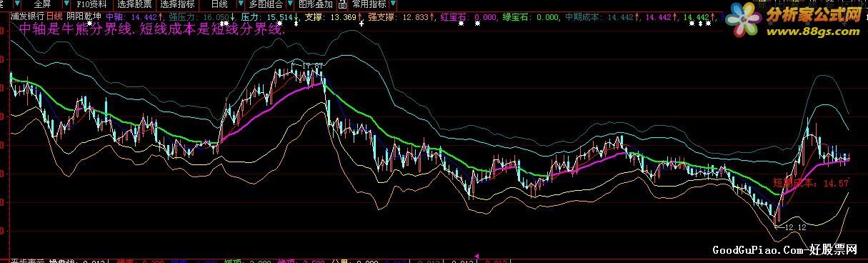Open F10资料 stock info
This screenshot has width=868, height=263.
91,4
